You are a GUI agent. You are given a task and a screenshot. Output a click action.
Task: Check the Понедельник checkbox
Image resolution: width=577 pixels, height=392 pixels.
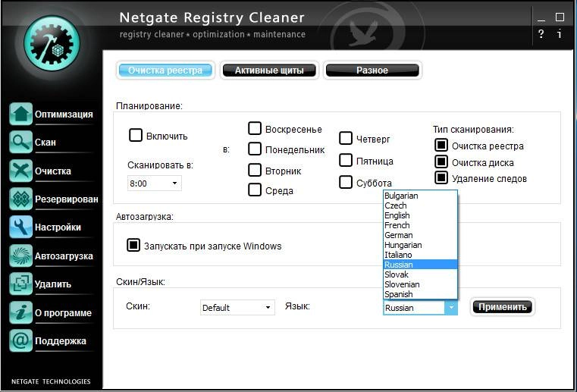click(x=255, y=149)
